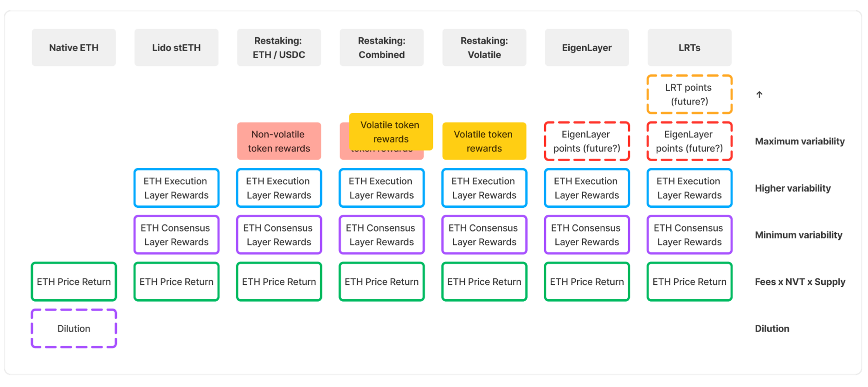Click the Restaking: ETH / USDC header
Screen dimensions: 868x387
tap(279, 47)
